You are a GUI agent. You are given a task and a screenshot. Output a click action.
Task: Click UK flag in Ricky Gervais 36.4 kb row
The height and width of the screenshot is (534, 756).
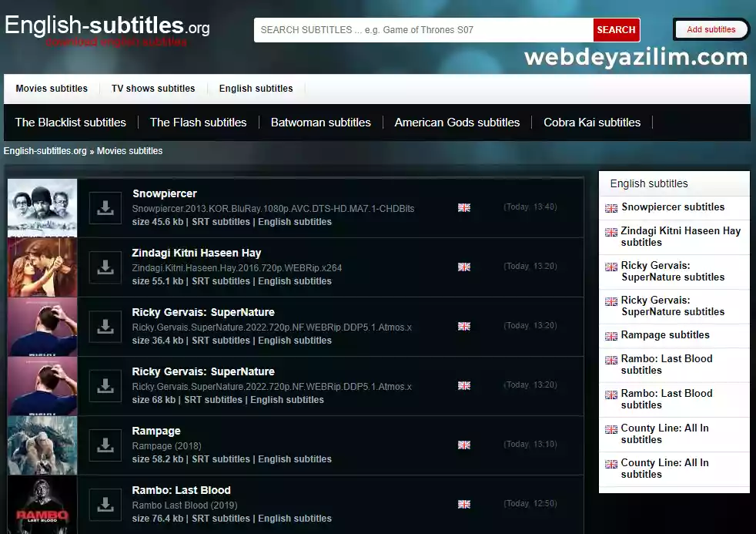[x=463, y=326]
